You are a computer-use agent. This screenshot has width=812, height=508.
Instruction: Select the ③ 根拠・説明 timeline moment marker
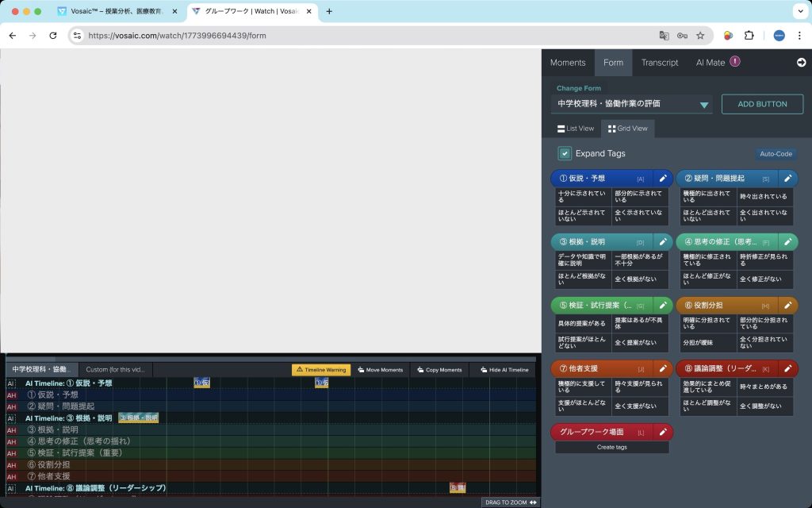[x=139, y=418]
